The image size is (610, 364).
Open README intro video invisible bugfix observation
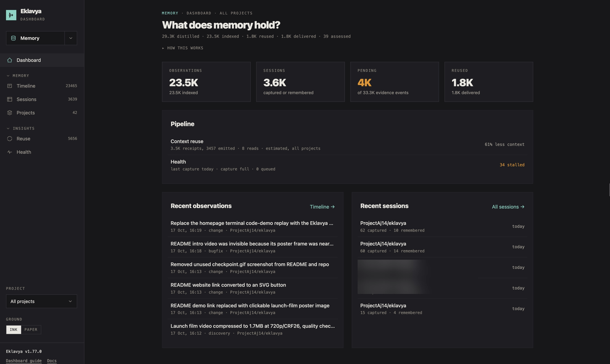252,247
